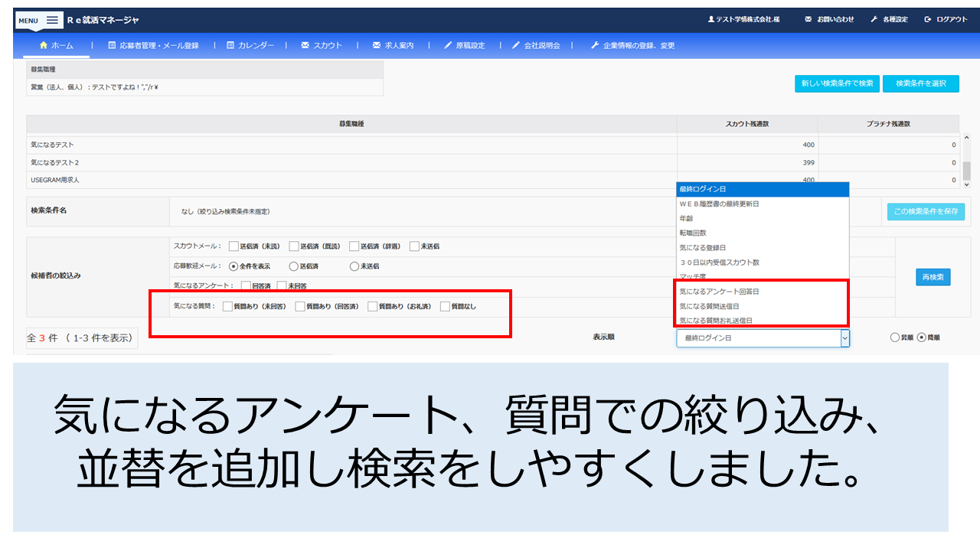Click the 原稿設定 pencil icon

(448, 45)
